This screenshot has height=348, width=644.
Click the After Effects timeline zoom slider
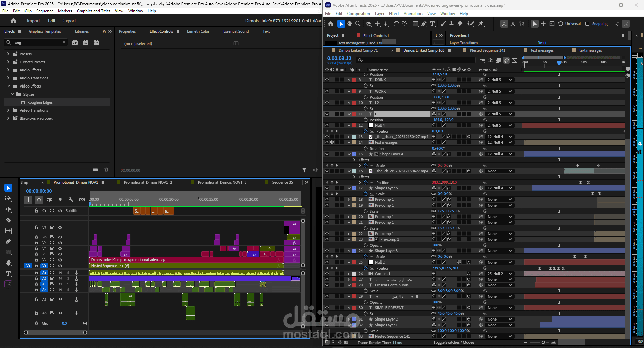pyautogui.click(x=543, y=342)
